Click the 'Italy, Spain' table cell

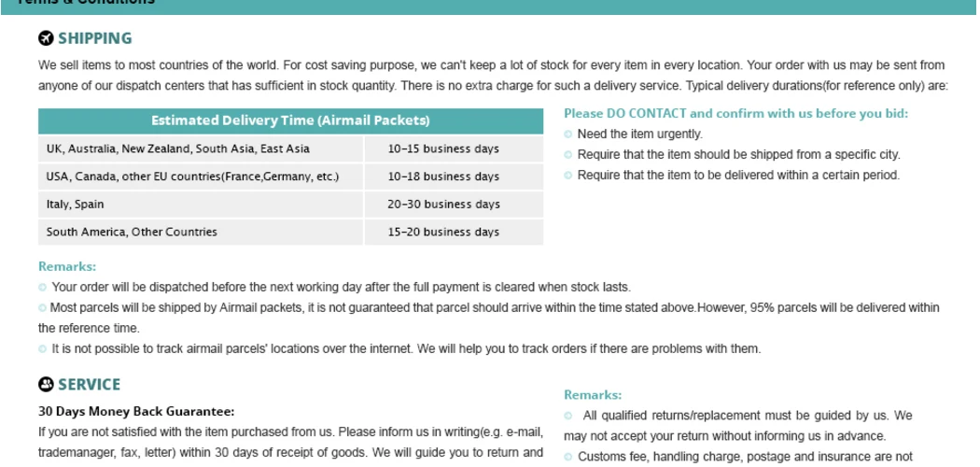pos(201,205)
